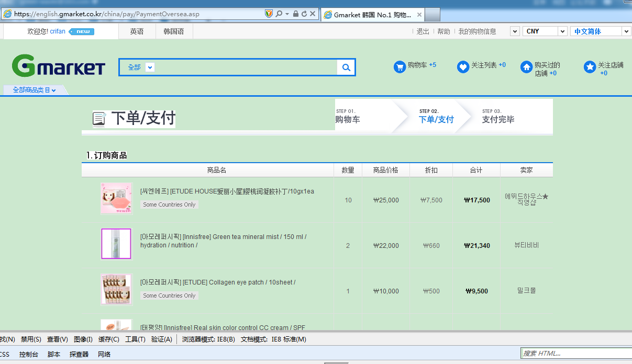632x364 pixels.
Task: Click the 关注列表 +0 link
Action: 488,65
